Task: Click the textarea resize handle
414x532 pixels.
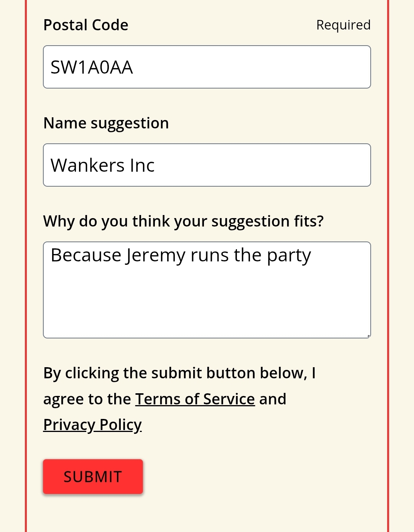Action: [368, 336]
